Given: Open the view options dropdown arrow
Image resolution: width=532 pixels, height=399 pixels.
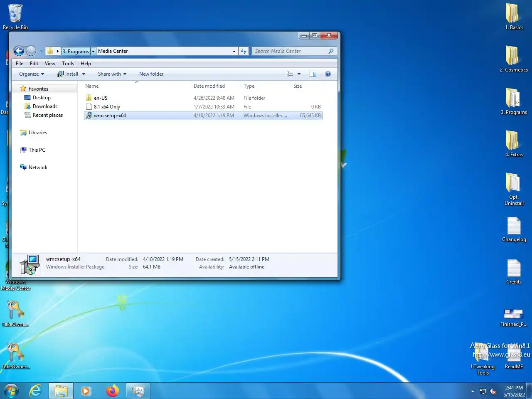Looking at the screenshot, I should 299,74.
